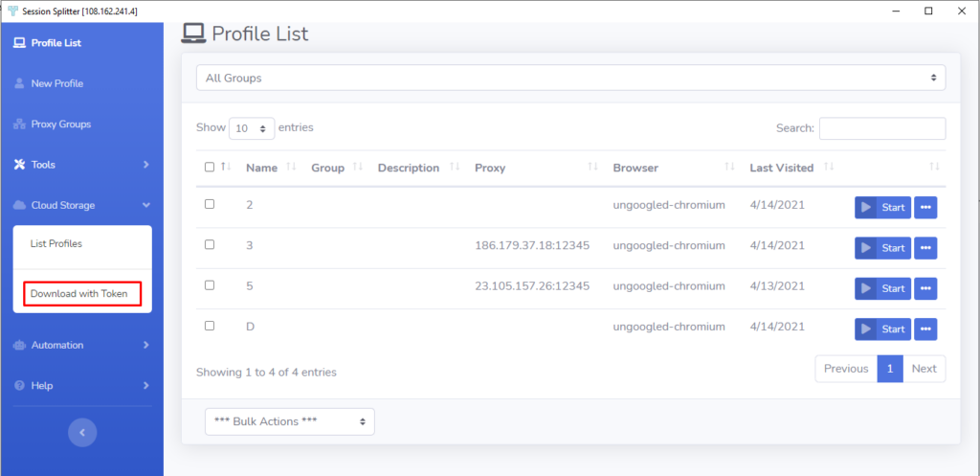This screenshot has height=476, width=980.
Task: Focus the Search input field
Action: click(x=882, y=128)
